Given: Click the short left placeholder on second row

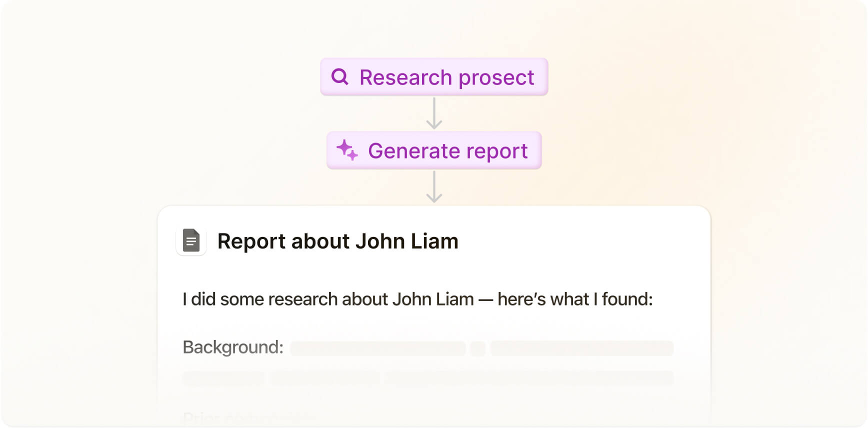Looking at the screenshot, I should (x=224, y=378).
